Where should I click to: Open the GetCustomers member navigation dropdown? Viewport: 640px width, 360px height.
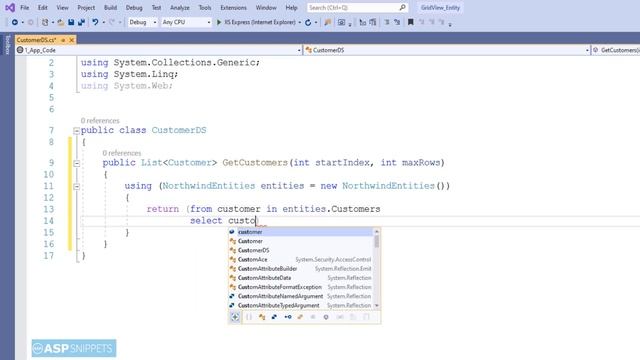tap(616, 50)
